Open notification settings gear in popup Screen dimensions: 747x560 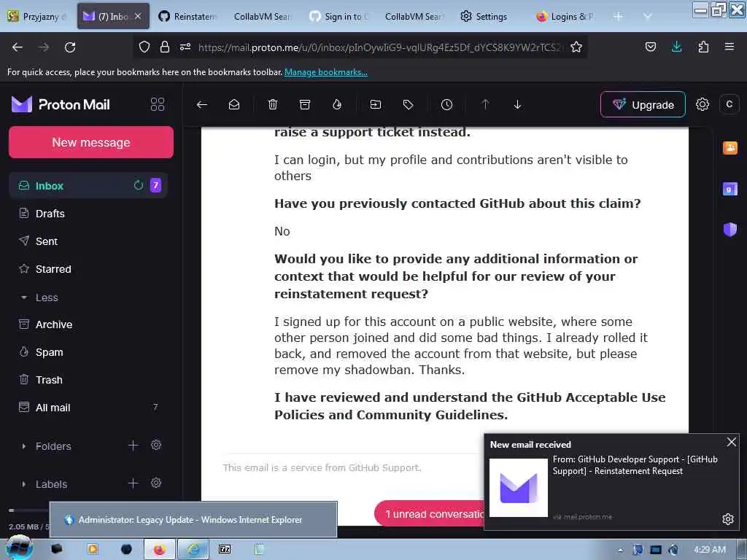pyautogui.click(x=727, y=519)
